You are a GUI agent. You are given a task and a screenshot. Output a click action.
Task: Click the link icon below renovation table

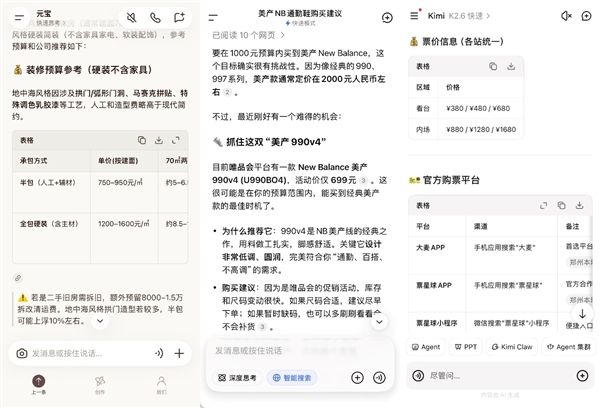pos(18,278)
